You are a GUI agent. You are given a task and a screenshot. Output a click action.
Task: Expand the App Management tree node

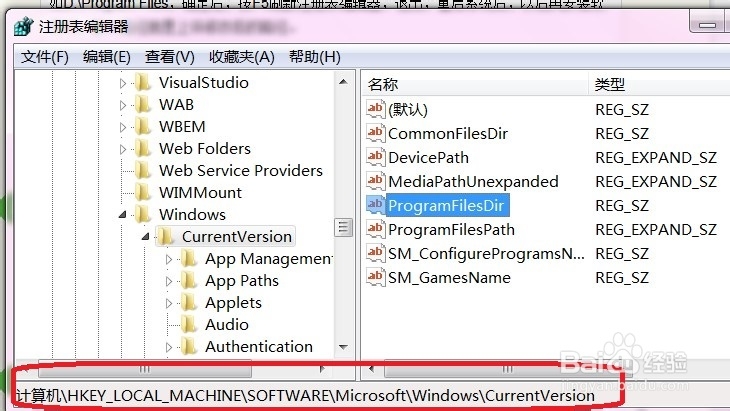[169, 259]
